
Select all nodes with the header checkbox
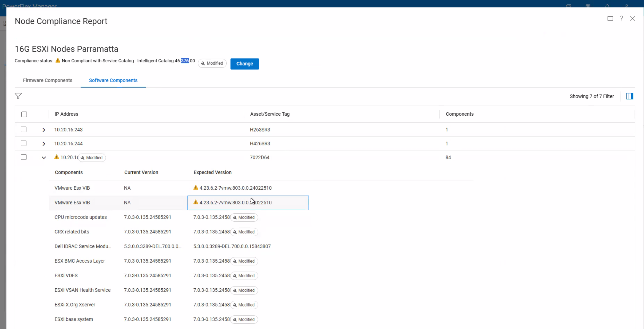click(24, 114)
